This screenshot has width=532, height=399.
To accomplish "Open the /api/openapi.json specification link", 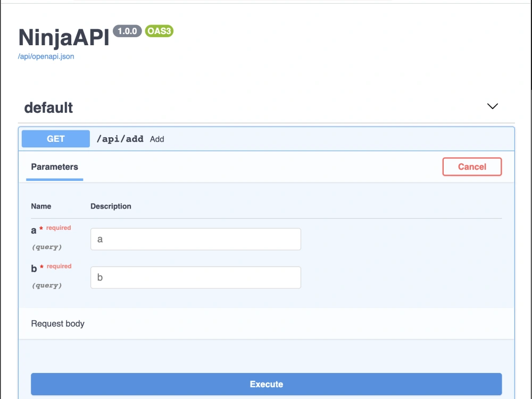I will (45, 56).
